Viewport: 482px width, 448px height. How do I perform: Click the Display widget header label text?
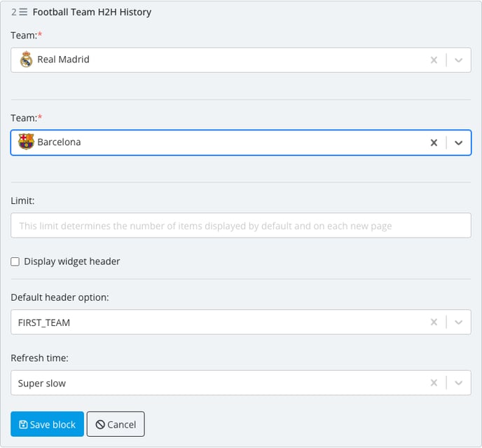pos(72,262)
